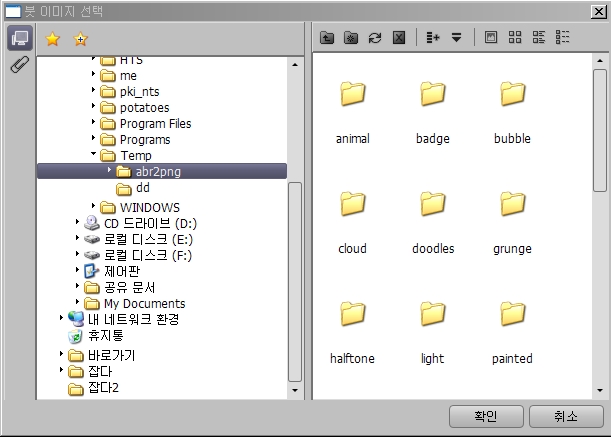Expand the WINDOWS folder node
This screenshot has height=438, width=611.
point(93,205)
